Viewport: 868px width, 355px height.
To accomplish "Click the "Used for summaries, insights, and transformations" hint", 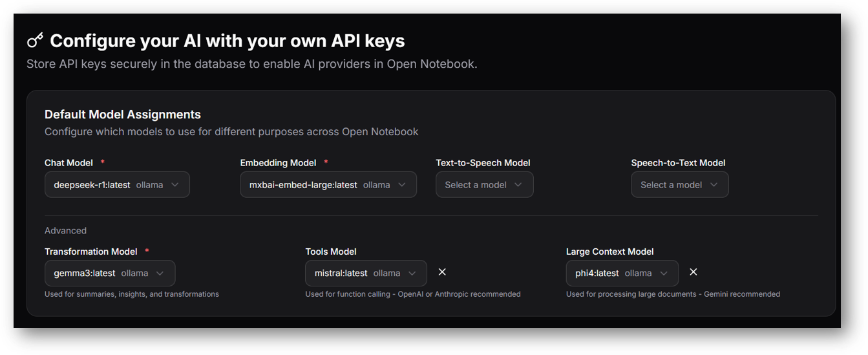I will pos(132,294).
